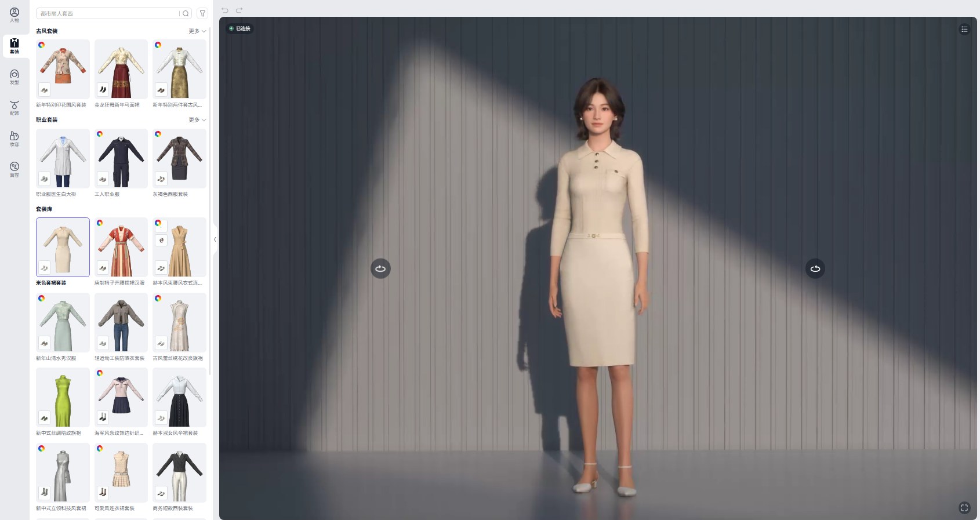Image resolution: width=980 pixels, height=520 pixels.
Task: Expand 更多 for 职业套装 section
Action: point(197,120)
